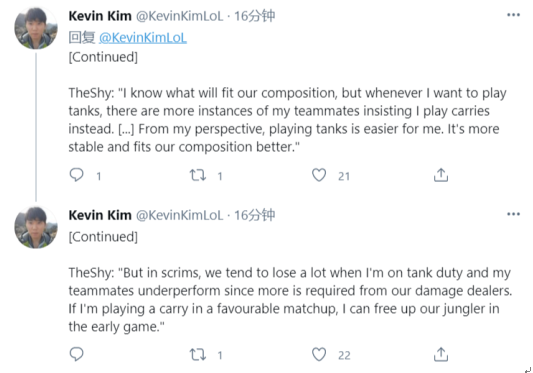Open more options menu on second tweet
Image resolution: width=533 pixels, height=373 pixels.
coord(513,214)
